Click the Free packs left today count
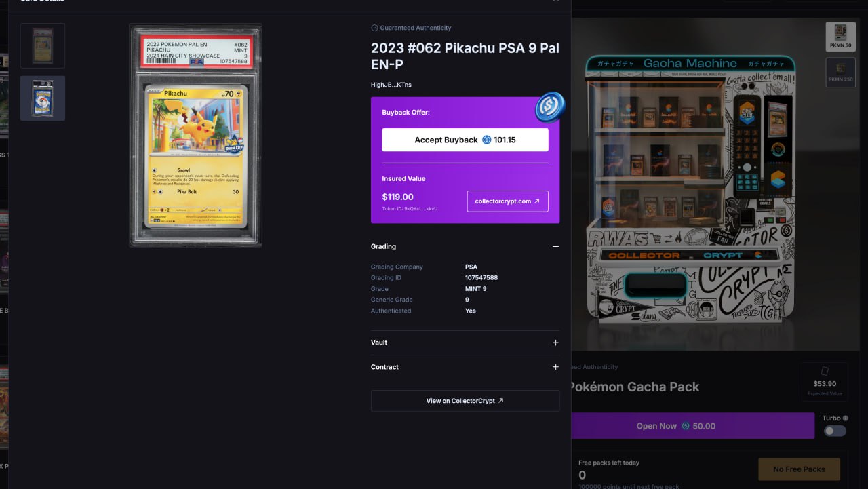The image size is (868, 489). [x=582, y=475]
